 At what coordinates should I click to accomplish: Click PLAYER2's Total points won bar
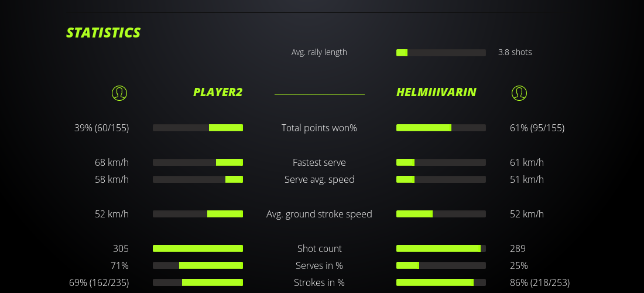tap(198, 128)
